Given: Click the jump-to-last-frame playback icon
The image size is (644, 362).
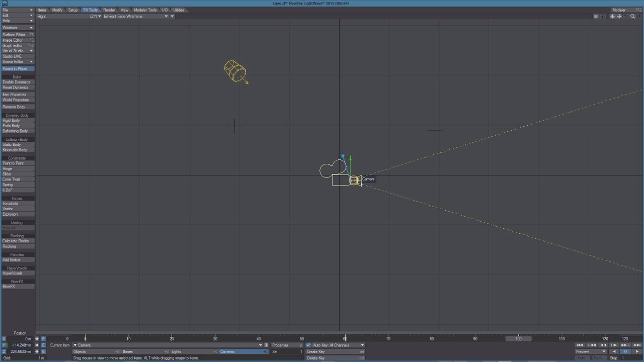Looking at the screenshot, I should click(638, 345).
